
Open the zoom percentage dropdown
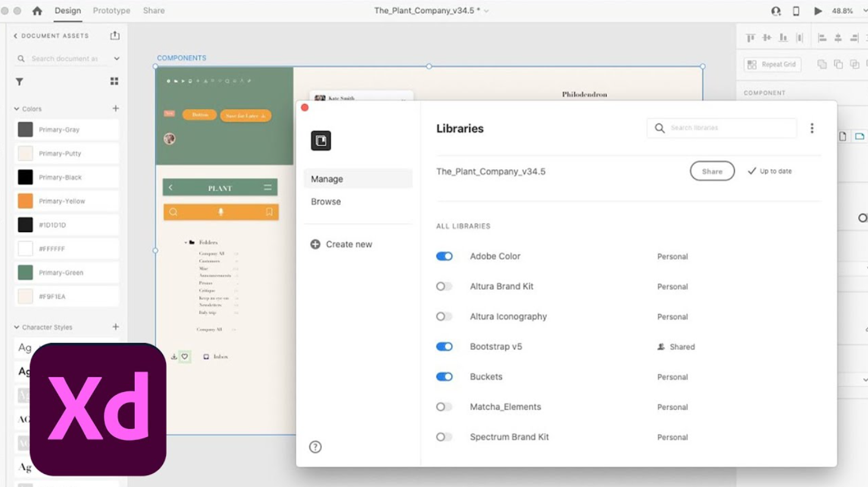click(864, 11)
